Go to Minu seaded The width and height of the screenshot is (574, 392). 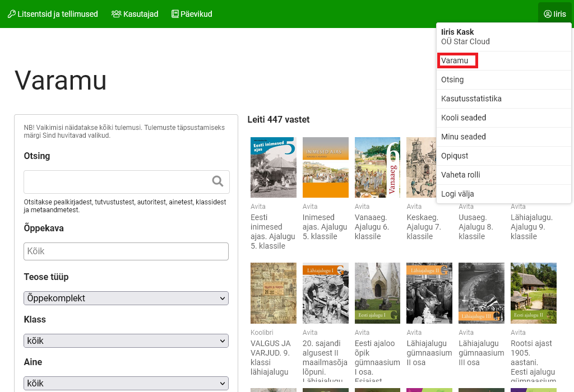point(464,137)
